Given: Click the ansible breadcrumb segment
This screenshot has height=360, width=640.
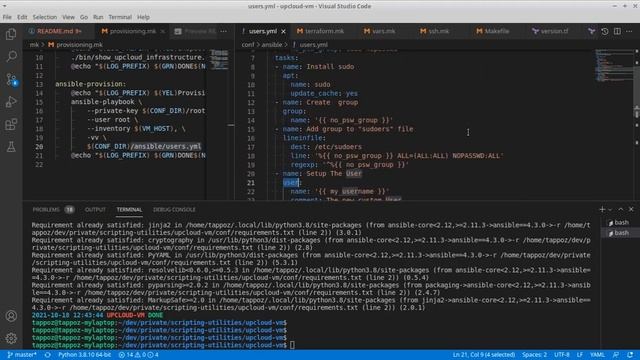Looking at the screenshot, I should [272, 45].
